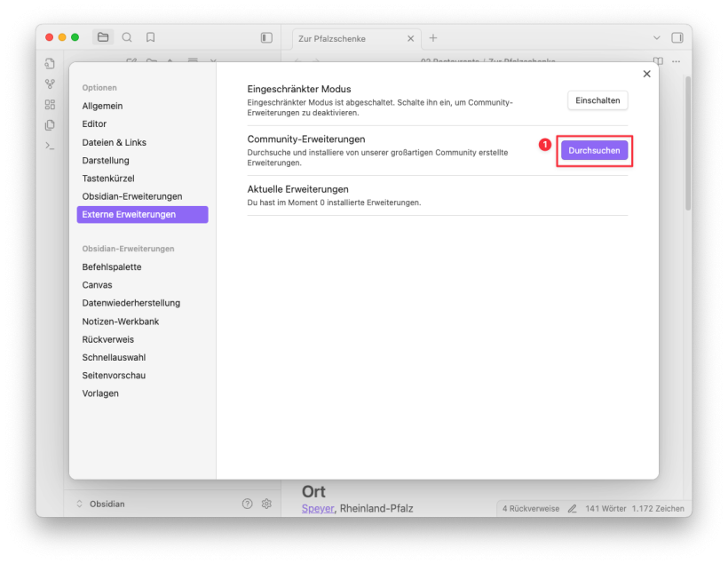The width and height of the screenshot is (728, 564).
Task: Select Tastenkürzel in settings sidebar
Action: point(108,179)
